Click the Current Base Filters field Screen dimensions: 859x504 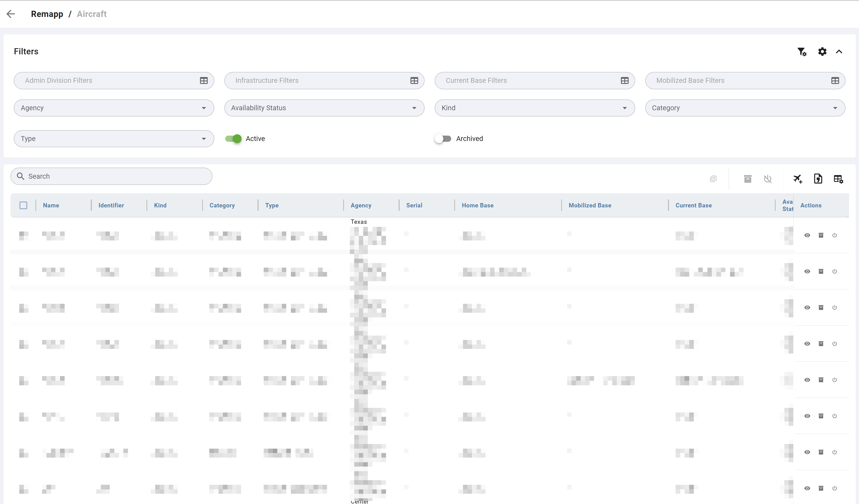(x=535, y=80)
